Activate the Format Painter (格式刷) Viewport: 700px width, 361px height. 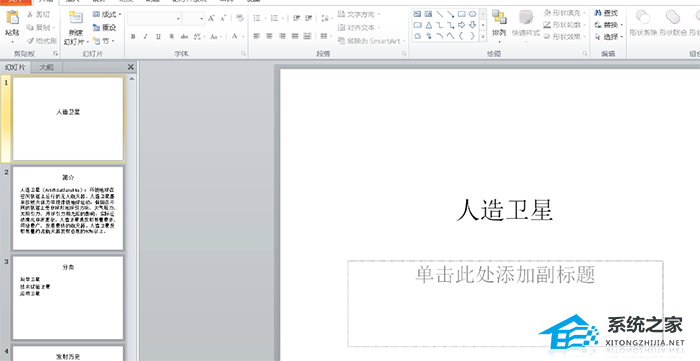pos(41,41)
